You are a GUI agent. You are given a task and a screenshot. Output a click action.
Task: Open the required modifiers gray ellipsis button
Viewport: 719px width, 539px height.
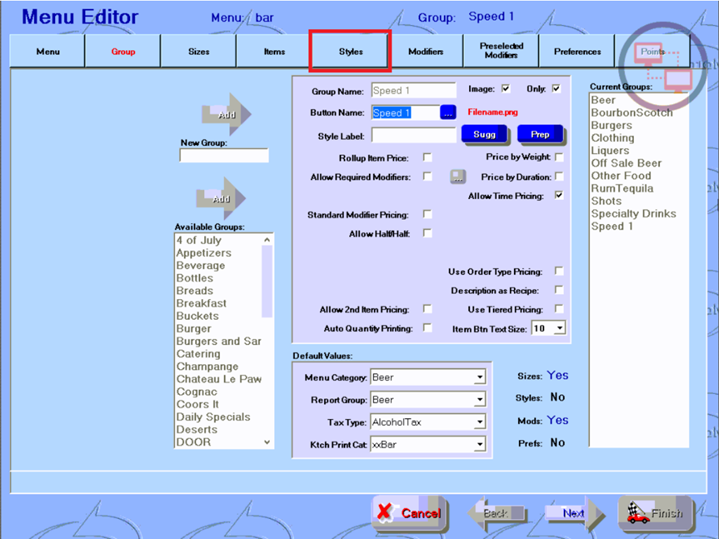[458, 177]
